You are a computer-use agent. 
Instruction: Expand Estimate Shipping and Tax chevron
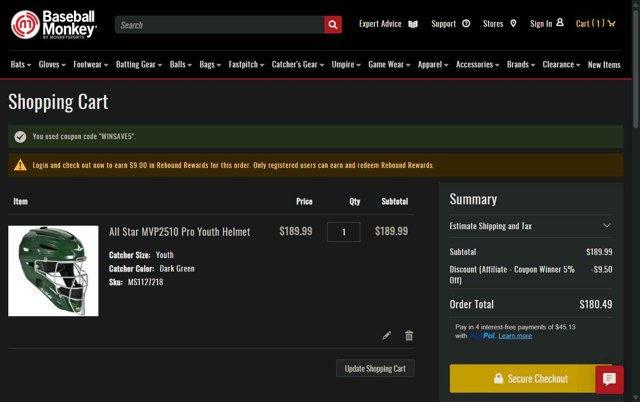coord(607,226)
